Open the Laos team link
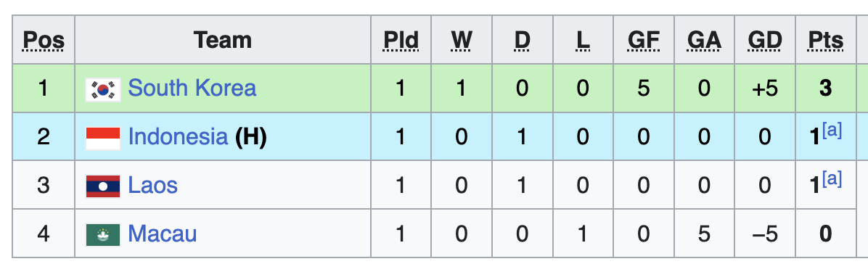This screenshot has height=264, width=868. [x=153, y=185]
